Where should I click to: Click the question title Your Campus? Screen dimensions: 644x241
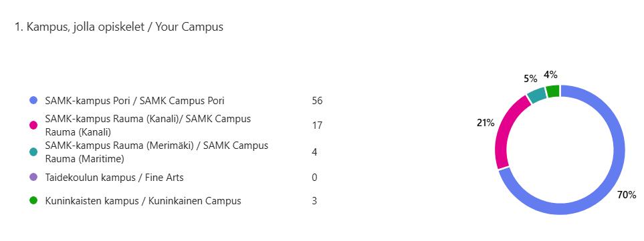pos(119,27)
